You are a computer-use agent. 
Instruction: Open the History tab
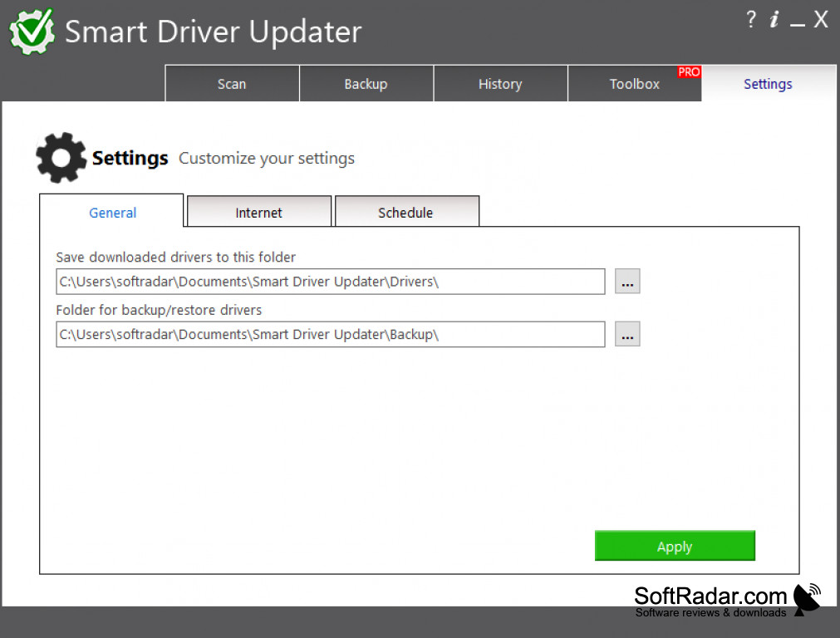tap(500, 84)
